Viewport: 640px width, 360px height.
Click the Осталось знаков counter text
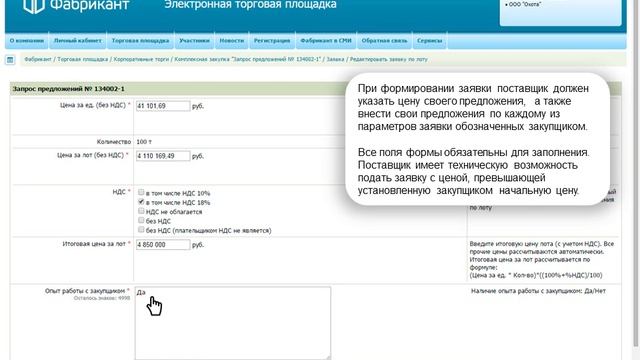(102, 298)
